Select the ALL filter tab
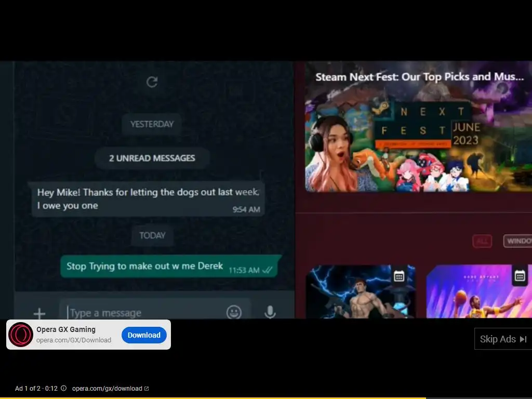The height and width of the screenshot is (399, 532). click(482, 241)
